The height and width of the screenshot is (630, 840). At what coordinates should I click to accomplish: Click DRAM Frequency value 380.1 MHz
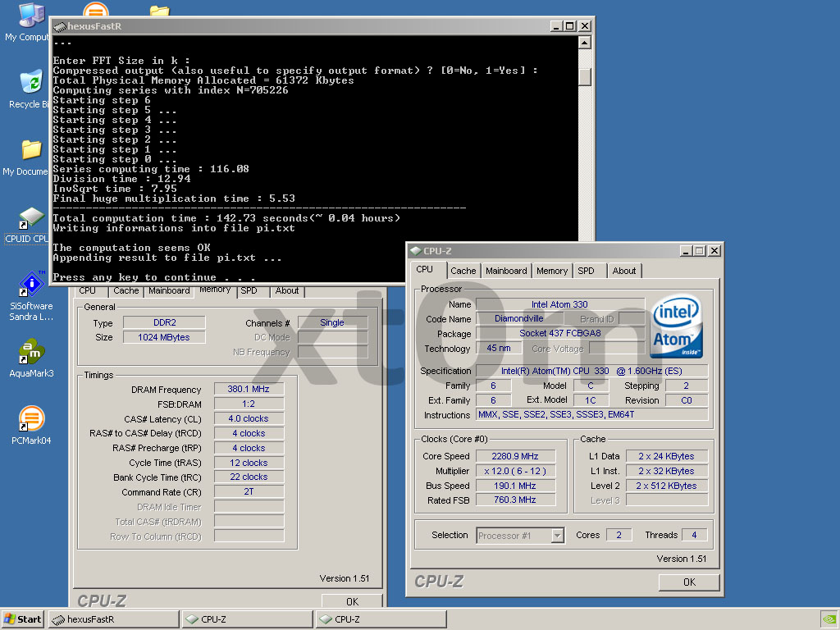[x=249, y=389]
